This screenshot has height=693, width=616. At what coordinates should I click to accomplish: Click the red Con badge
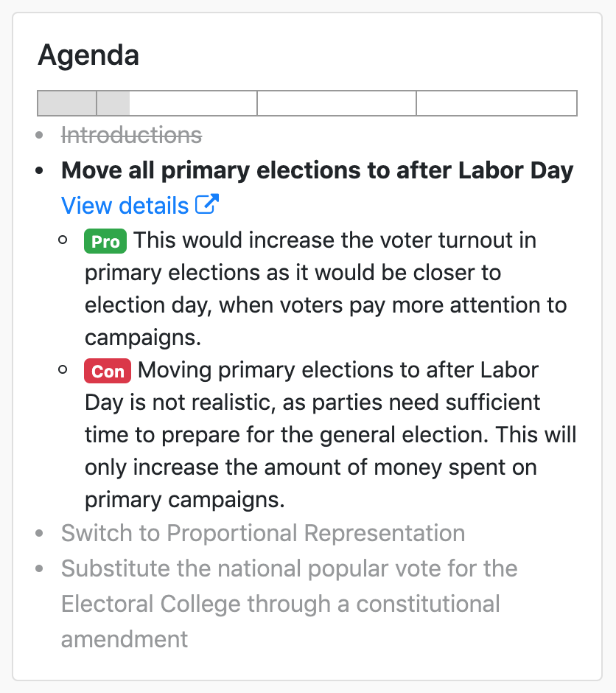point(108,371)
